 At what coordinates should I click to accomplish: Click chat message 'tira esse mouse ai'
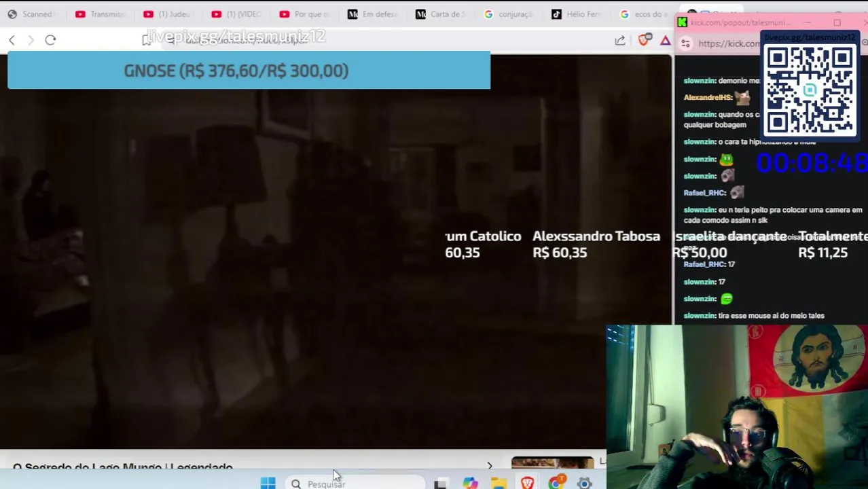click(771, 316)
